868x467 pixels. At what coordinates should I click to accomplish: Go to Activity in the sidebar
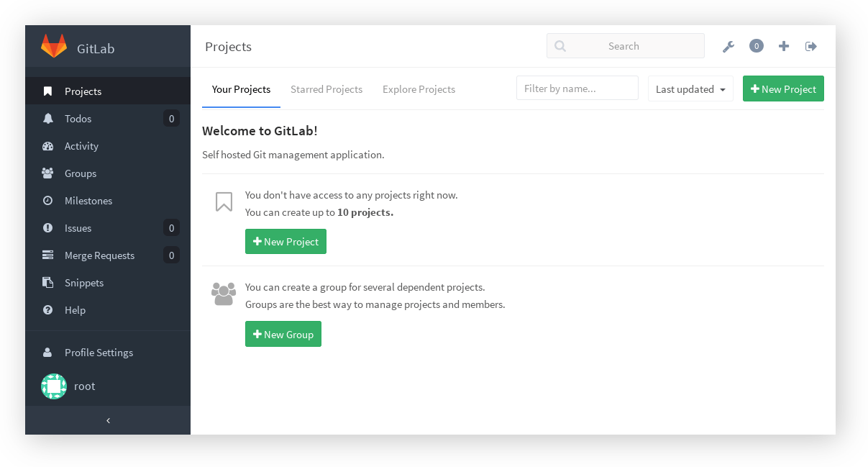81,146
